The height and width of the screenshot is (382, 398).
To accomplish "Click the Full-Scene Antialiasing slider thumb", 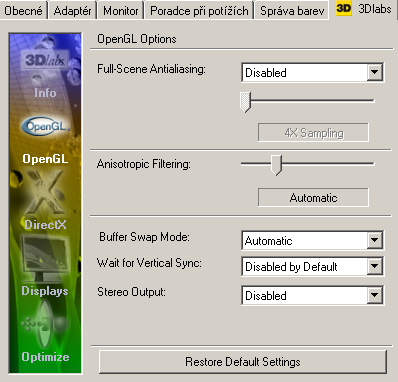I will pyautogui.click(x=245, y=102).
